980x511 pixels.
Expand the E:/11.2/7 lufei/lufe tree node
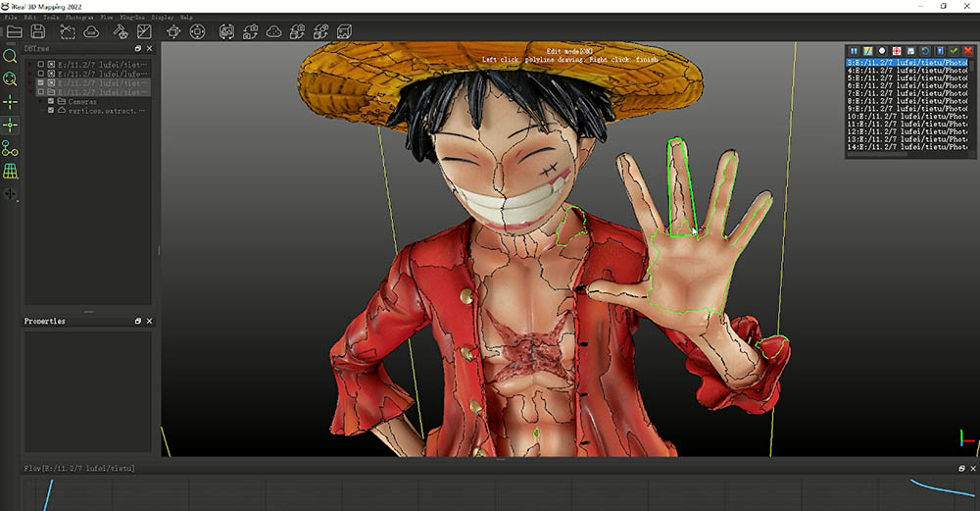point(30,74)
